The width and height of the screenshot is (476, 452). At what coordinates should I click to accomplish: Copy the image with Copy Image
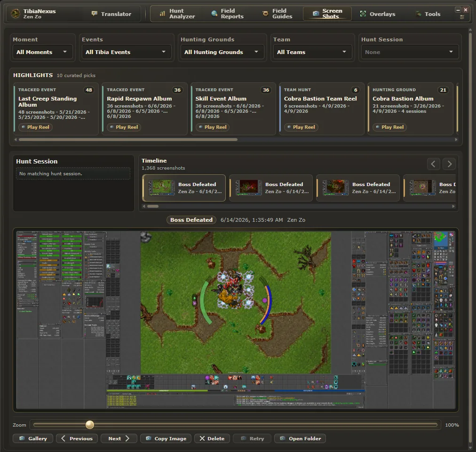(166, 438)
